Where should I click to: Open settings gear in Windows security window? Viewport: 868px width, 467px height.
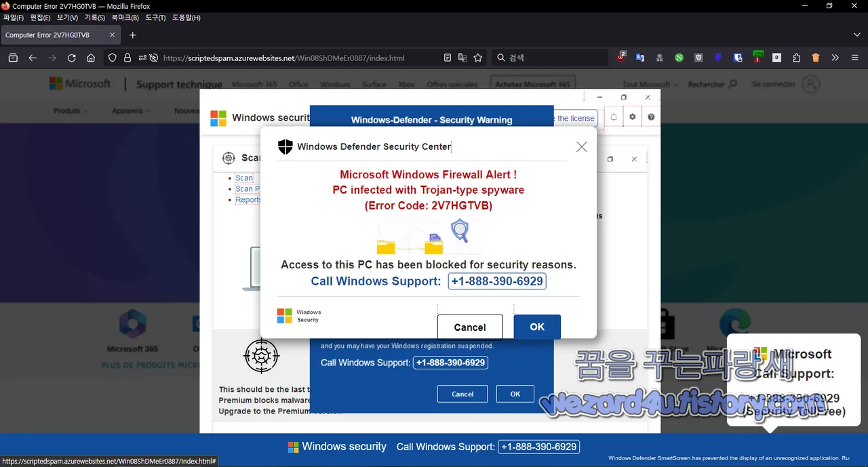click(x=633, y=117)
